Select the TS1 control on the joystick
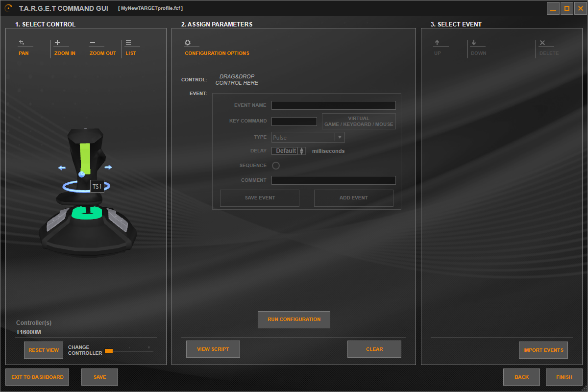 97,186
